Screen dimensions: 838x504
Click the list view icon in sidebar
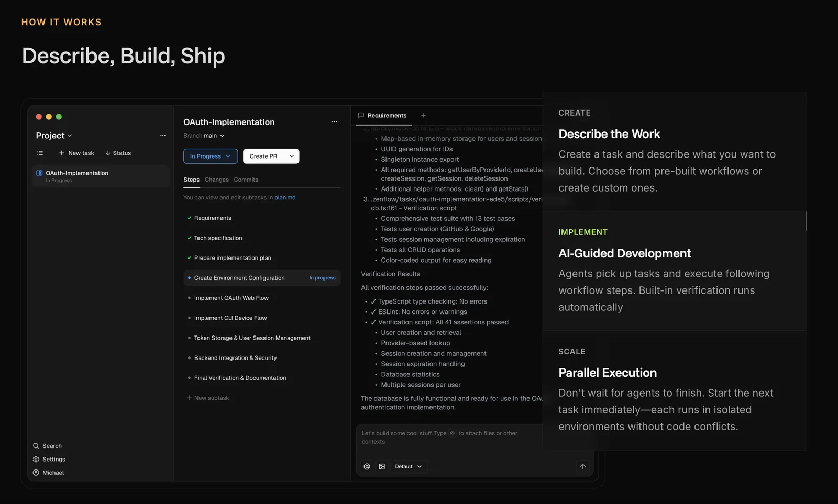[x=40, y=153]
